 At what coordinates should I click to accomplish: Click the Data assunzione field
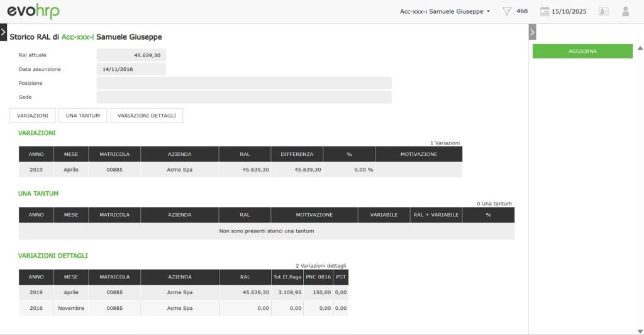[x=131, y=69]
